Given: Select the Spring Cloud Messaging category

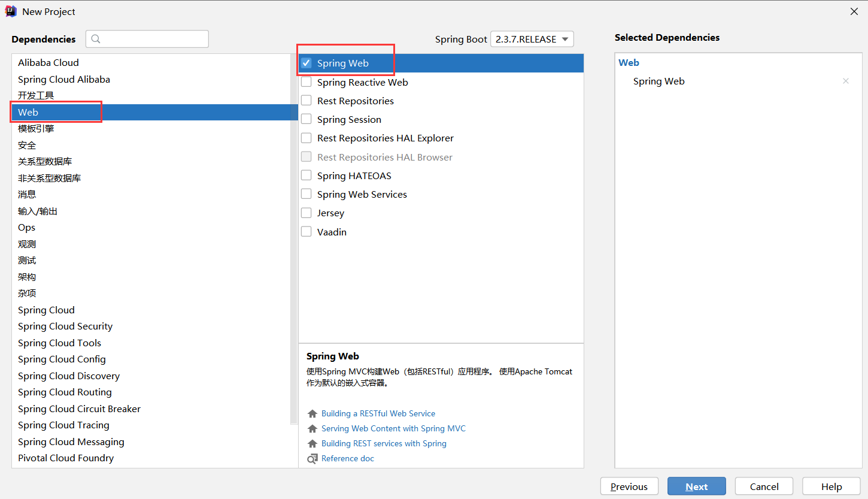Looking at the screenshot, I should pos(151,441).
